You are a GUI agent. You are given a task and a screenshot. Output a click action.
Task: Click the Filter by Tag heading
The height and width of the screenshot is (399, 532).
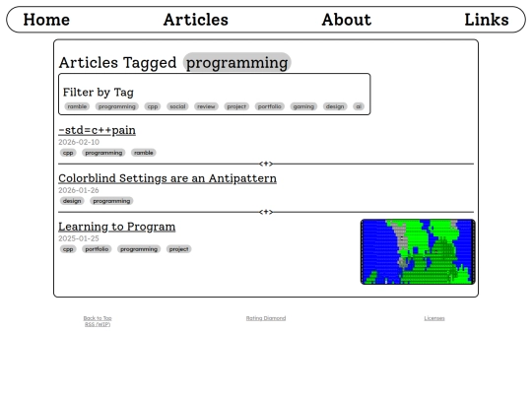tap(99, 93)
